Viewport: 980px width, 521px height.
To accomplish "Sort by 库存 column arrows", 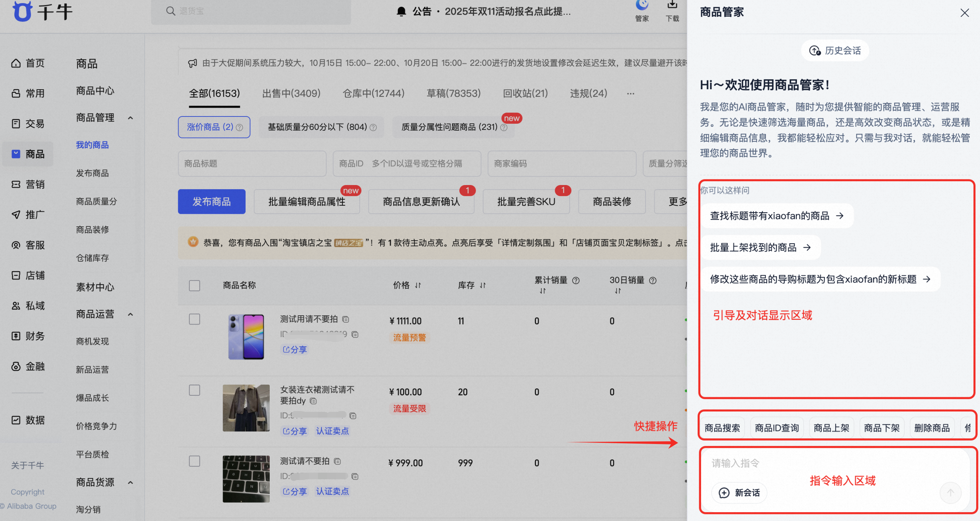I will [x=483, y=285].
